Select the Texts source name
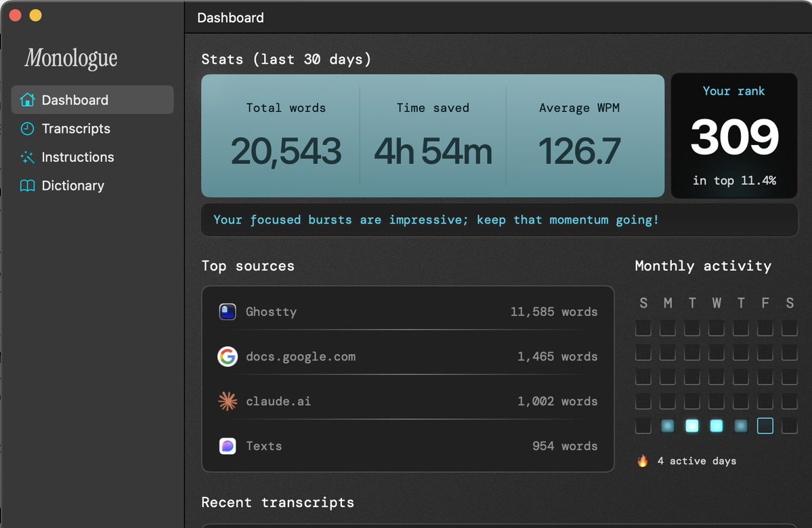Image resolution: width=812 pixels, height=528 pixels. (264, 445)
